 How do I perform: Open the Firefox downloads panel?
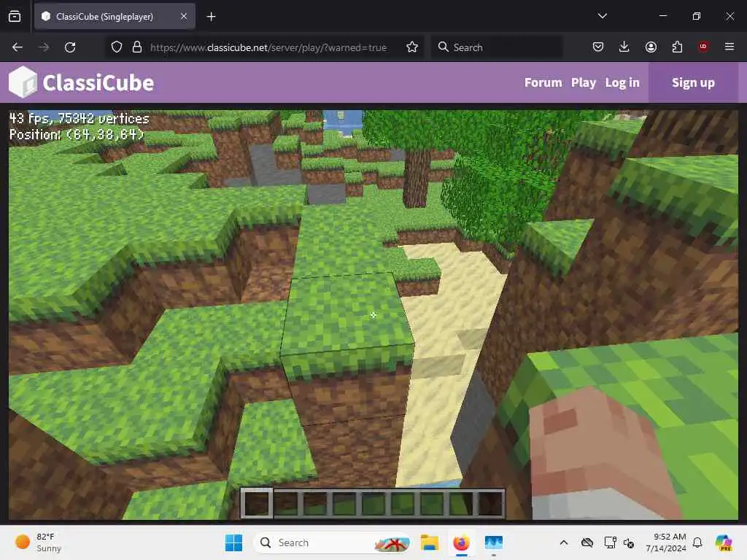tap(624, 47)
